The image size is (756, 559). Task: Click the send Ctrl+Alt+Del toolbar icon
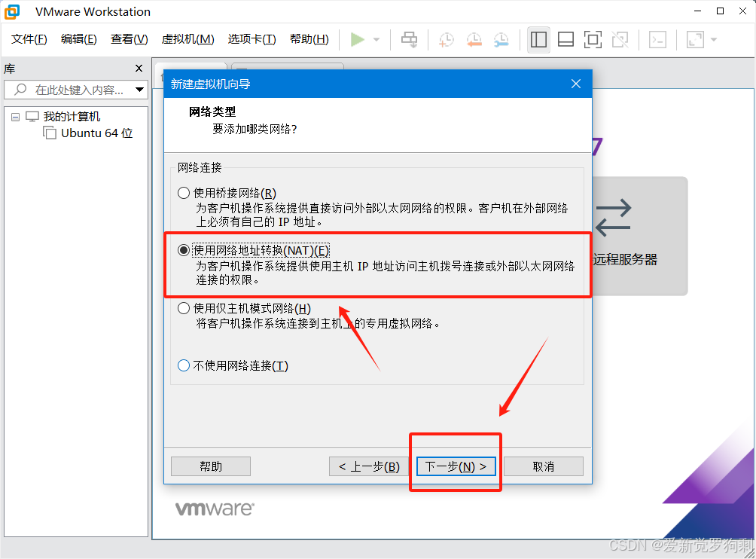pos(410,39)
